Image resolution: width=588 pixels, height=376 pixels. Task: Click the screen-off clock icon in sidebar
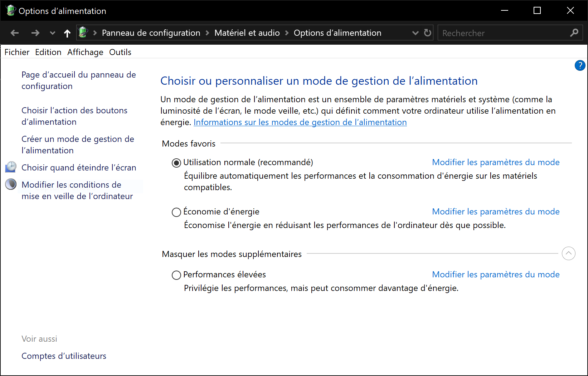(11, 167)
